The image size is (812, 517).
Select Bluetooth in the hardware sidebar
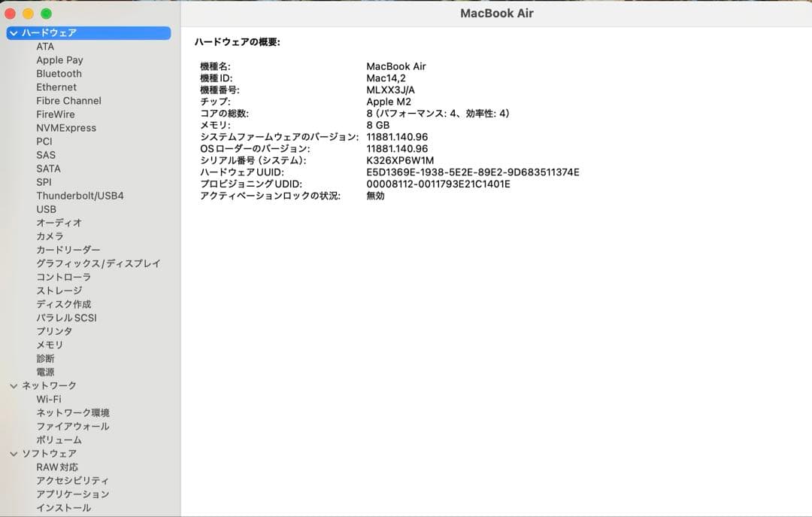pos(59,73)
